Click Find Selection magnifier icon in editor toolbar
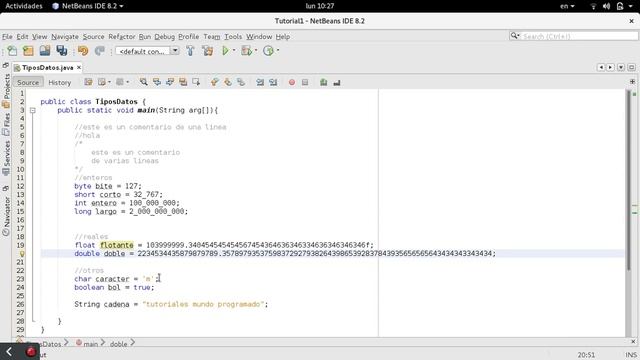The image size is (640, 360). [144, 82]
